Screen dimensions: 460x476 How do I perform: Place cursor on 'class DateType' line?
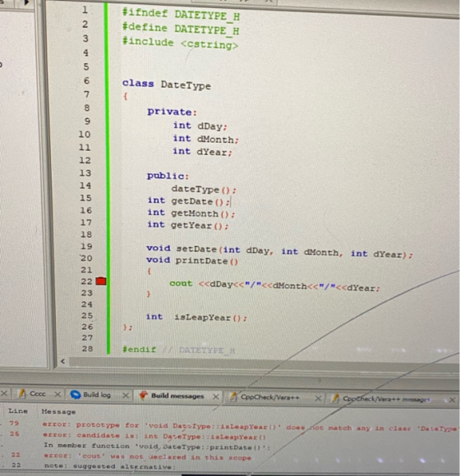pyautogui.click(x=166, y=85)
